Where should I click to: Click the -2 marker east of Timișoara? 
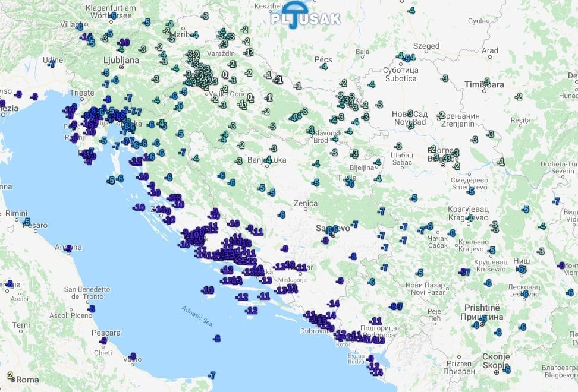click(519, 97)
